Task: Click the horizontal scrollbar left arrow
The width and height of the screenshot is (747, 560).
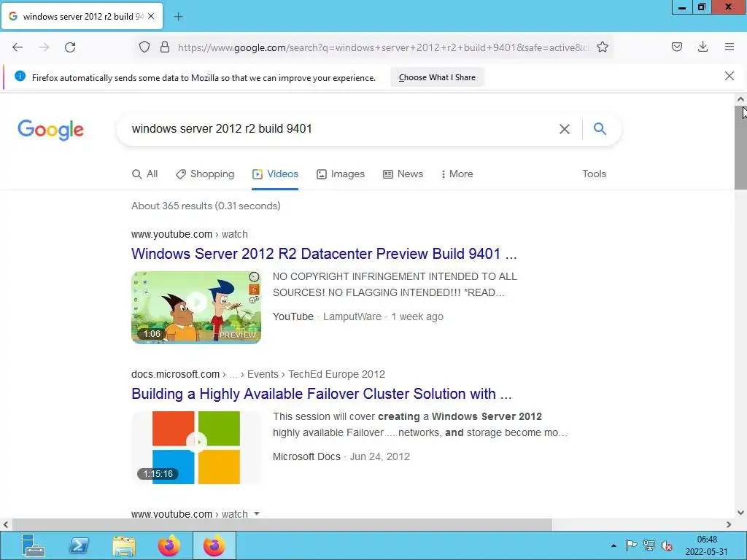Action: [x=5, y=524]
